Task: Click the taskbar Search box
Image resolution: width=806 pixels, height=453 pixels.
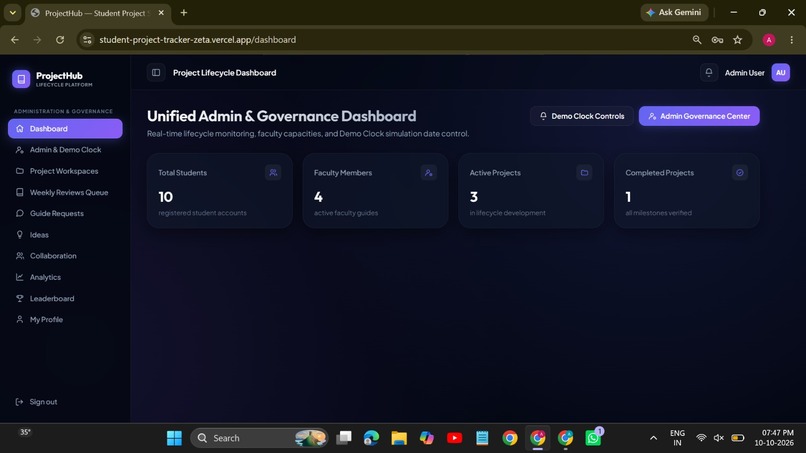Action: pos(259,438)
